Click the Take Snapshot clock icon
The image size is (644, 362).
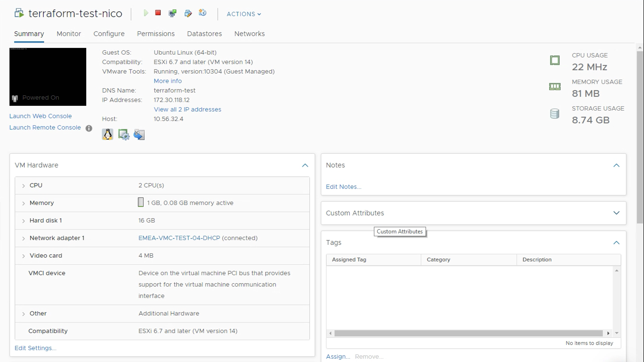[203, 13]
